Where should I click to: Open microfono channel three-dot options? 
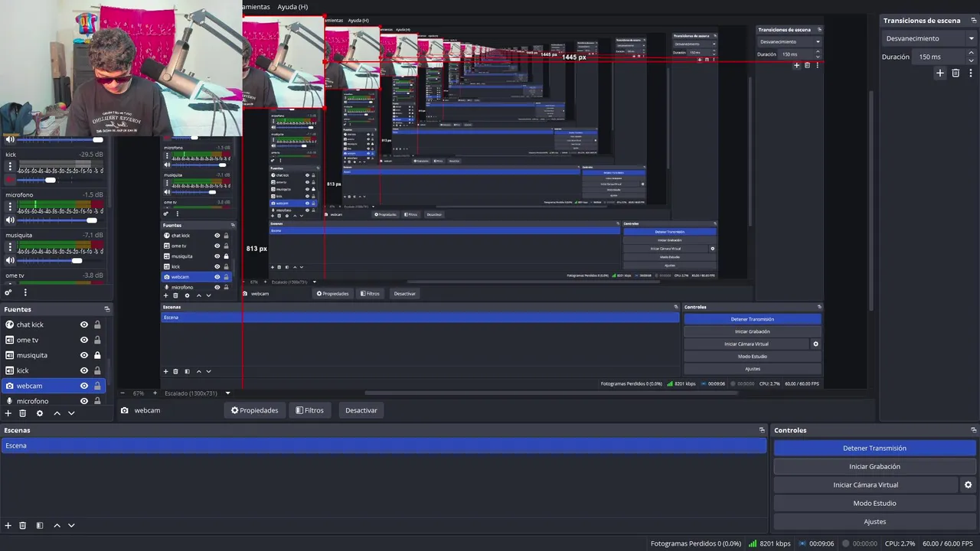click(10, 207)
